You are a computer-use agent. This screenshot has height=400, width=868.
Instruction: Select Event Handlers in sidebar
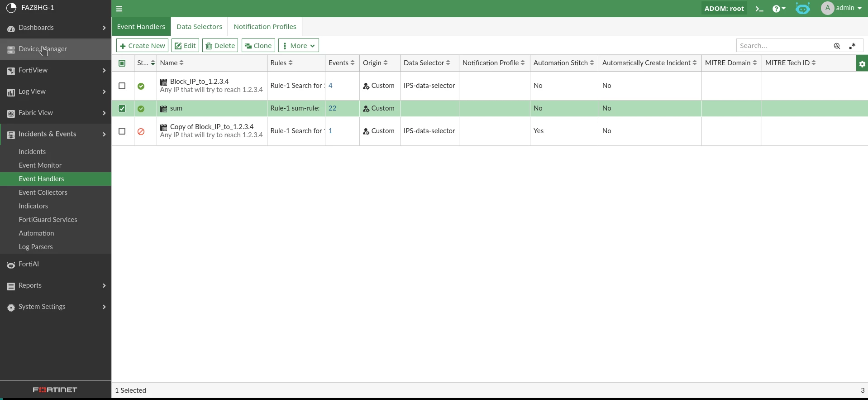(56, 179)
